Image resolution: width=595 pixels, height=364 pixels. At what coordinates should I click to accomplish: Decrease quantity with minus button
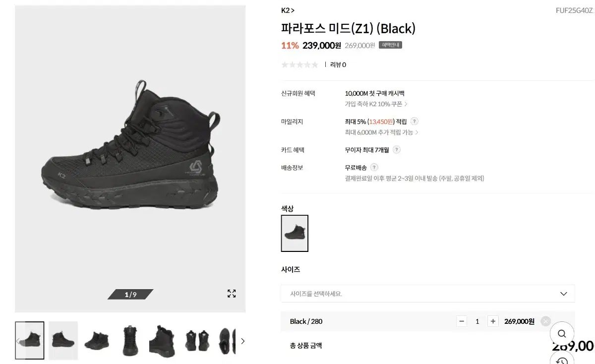click(x=462, y=321)
